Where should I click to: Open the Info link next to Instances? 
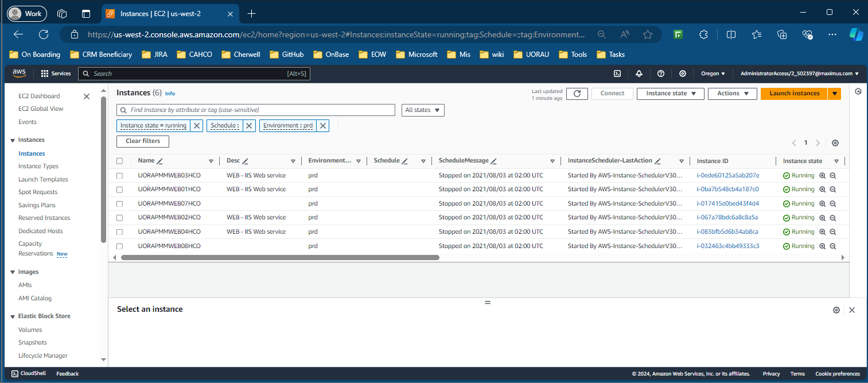[x=170, y=94]
